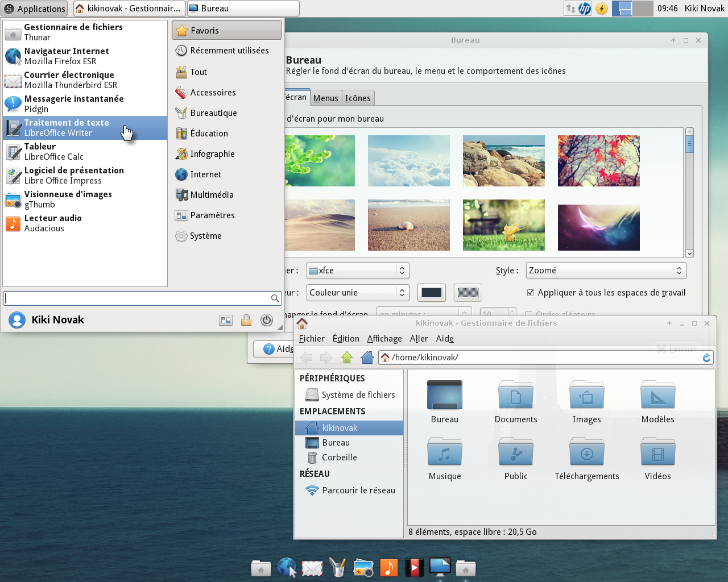The width and height of the screenshot is (728, 582).
Task: Open the settings manager icon beside the lock
Action: click(226, 320)
